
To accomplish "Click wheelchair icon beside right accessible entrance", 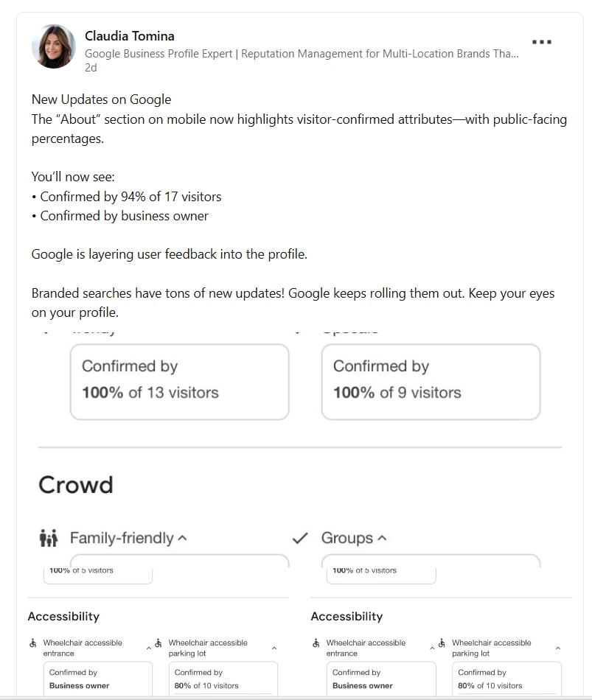I will [316, 643].
